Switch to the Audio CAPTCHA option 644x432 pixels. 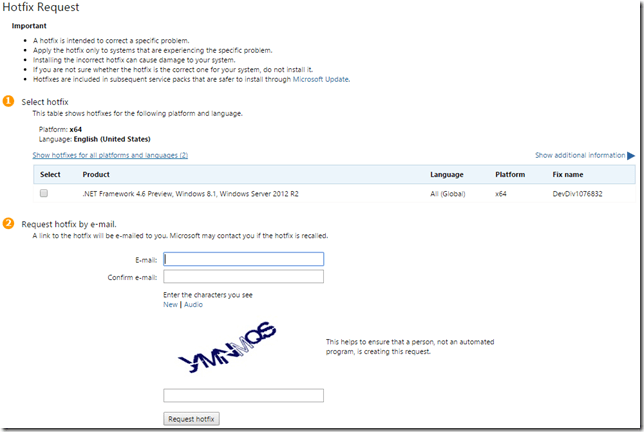[x=193, y=305]
